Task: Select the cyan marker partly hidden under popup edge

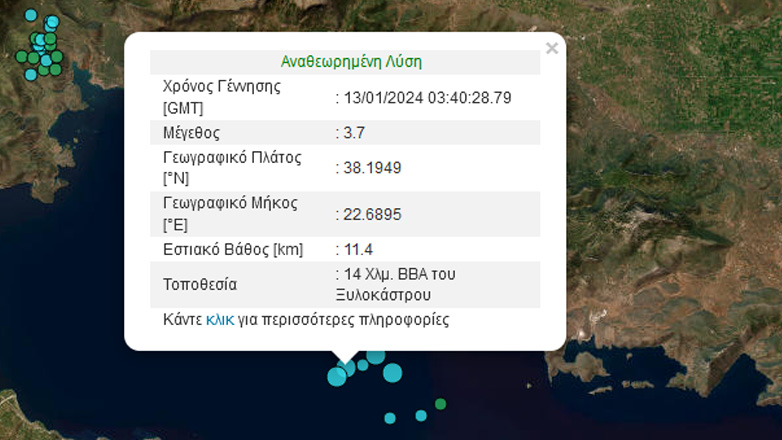Action: [376, 356]
